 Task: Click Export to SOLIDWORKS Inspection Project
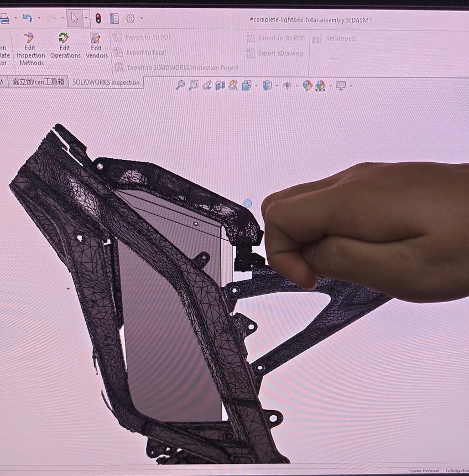pyautogui.click(x=176, y=68)
